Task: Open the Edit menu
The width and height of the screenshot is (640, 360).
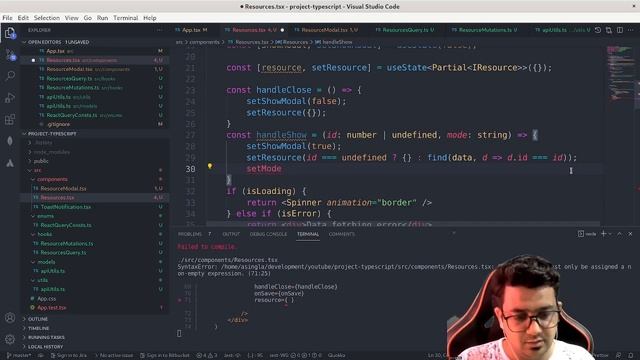Action: tap(23, 18)
